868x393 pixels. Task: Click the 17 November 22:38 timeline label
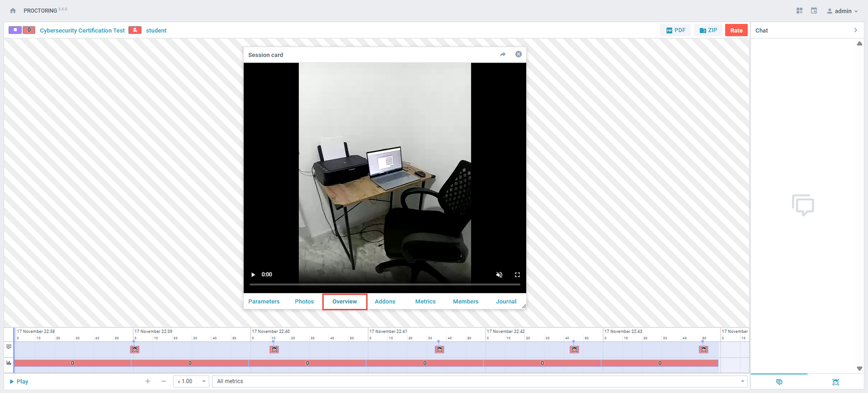(x=36, y=331)
